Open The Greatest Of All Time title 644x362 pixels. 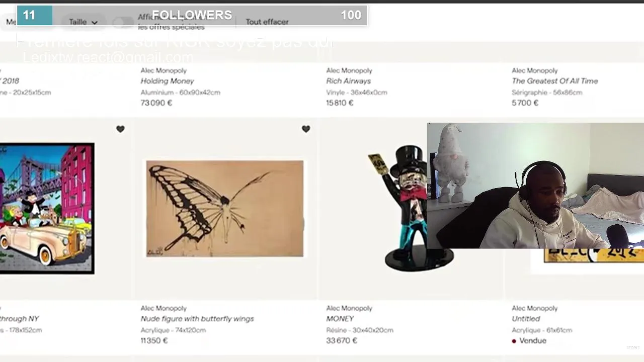point(555,81)
